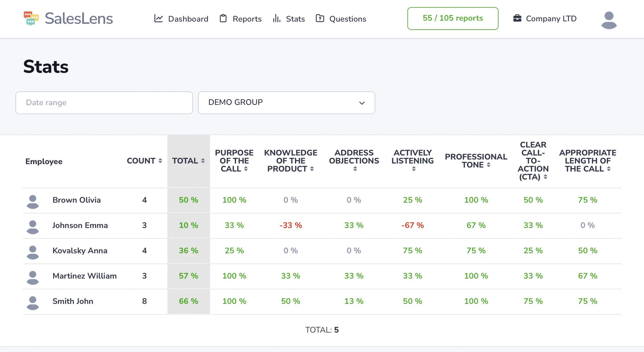The image size is (644, 352).
Task: Click the briefcase icon beside Company LTD
Action: tap(517, 18)
